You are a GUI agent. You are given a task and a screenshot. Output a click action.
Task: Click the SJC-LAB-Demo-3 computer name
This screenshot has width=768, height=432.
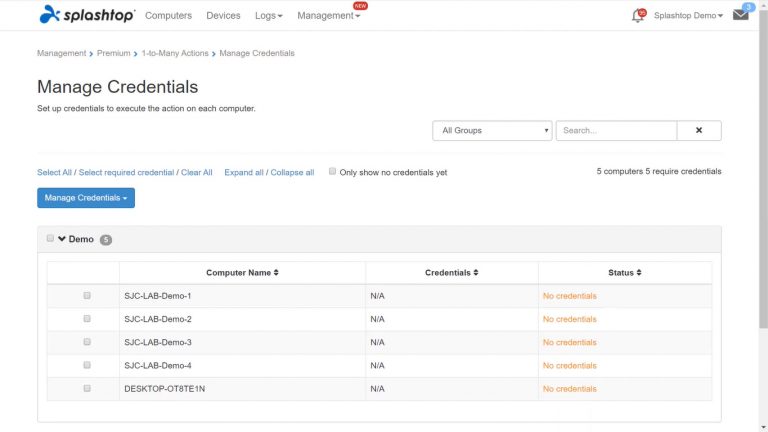(x=158, y=342)
